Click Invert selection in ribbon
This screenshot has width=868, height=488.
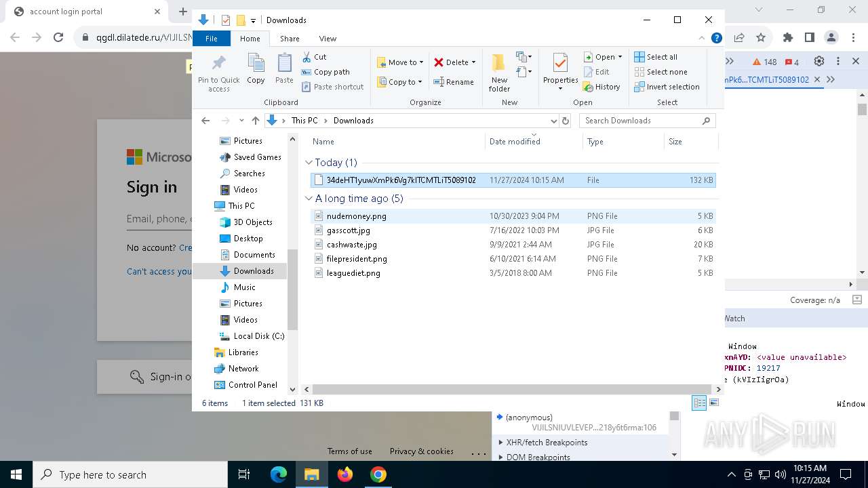click(x=667, y=87)
